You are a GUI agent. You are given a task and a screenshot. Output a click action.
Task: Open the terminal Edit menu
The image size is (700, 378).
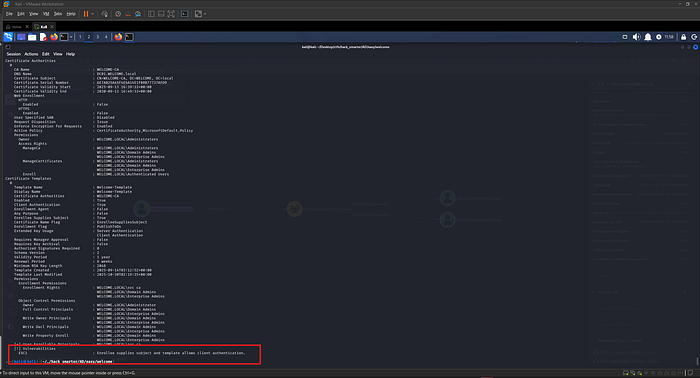[46, 54]
